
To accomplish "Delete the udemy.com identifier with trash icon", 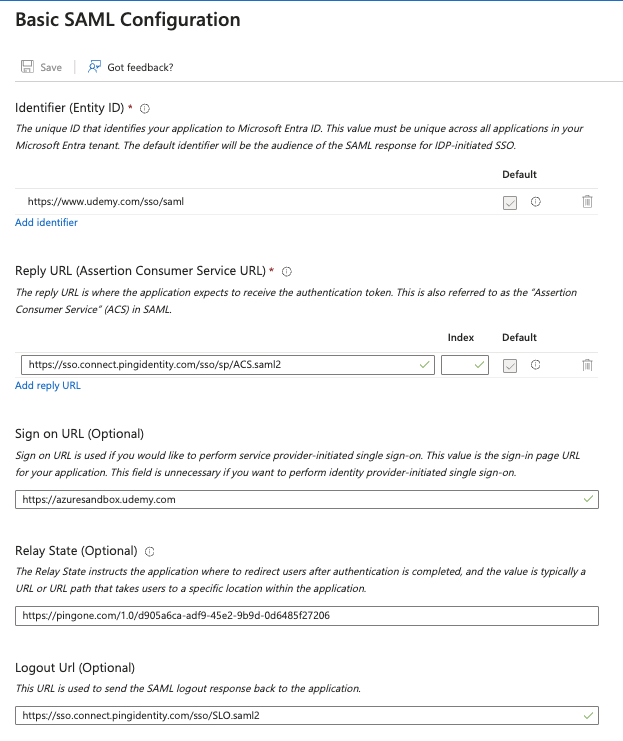I will [x=587, y=201].
